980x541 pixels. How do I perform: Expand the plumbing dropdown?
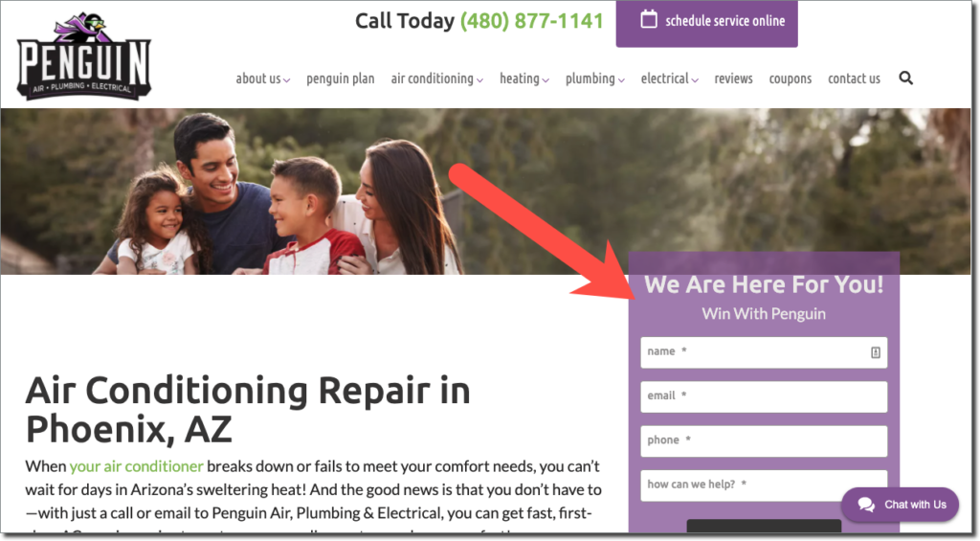tap(595, 79)
